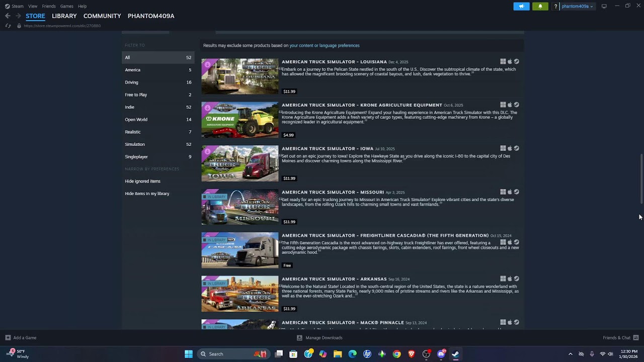Click the $4.99 price on Krone Agriculture

click(x=288, y=135)
